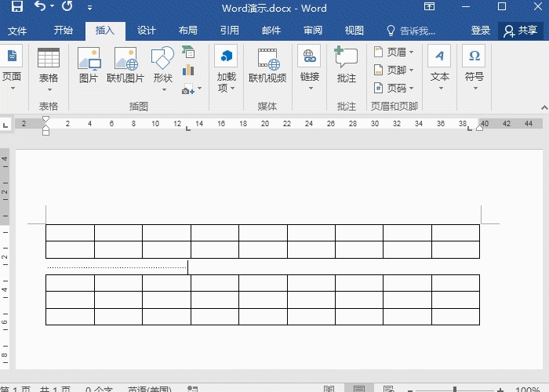Switch to read mode view in status bar
This screenshot has height=392, width=549.
(x=329, y=389)
